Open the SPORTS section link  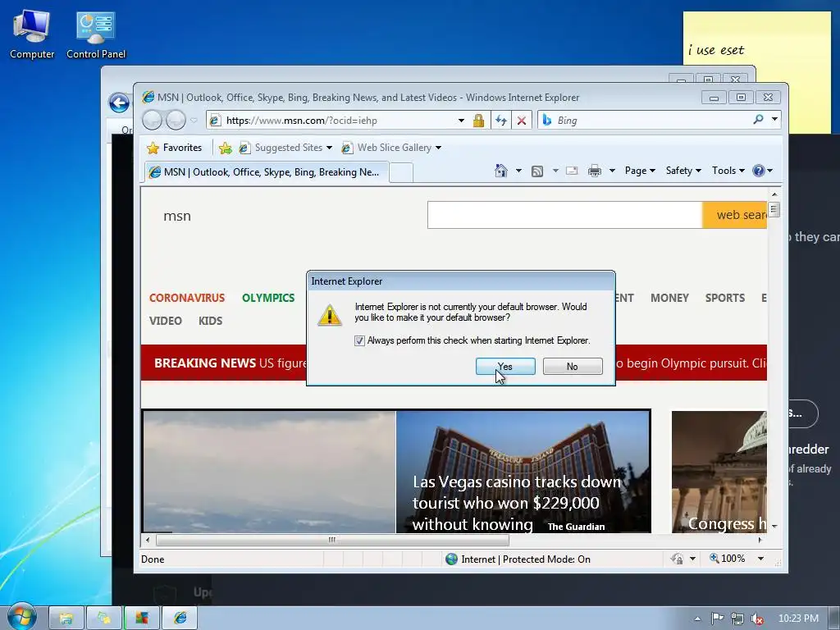(x=725, y=298)
